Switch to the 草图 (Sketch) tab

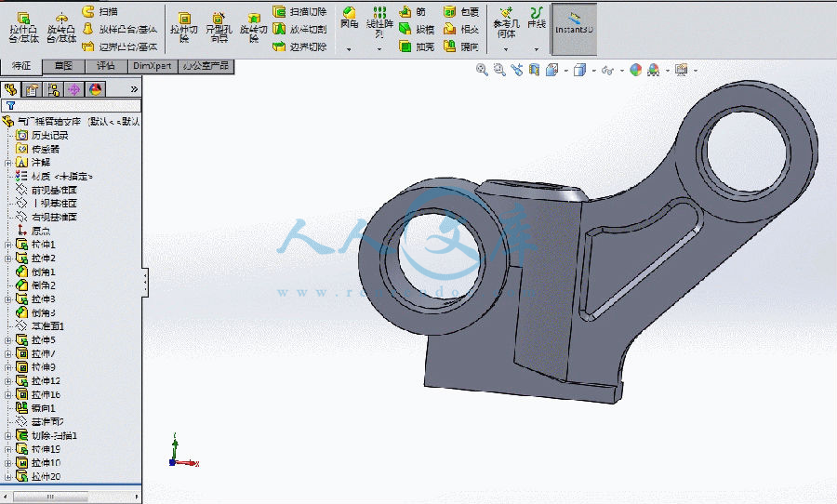(x=63, y=66)
